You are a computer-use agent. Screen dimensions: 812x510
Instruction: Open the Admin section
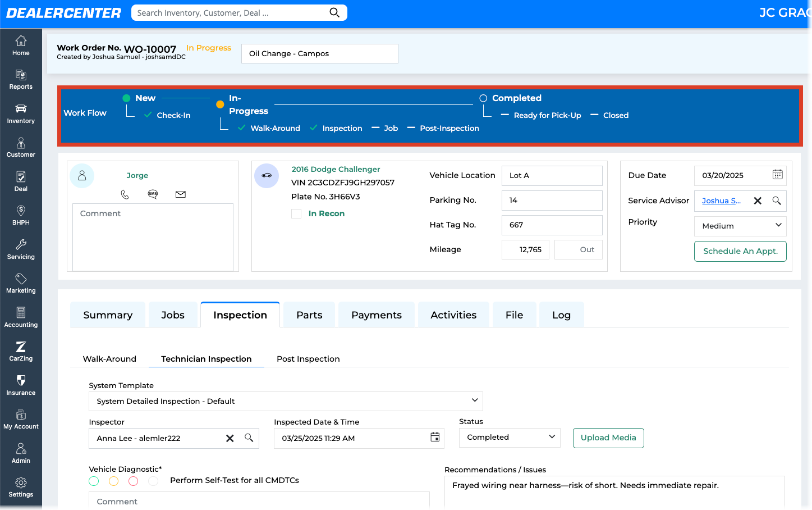coord(21,453)
